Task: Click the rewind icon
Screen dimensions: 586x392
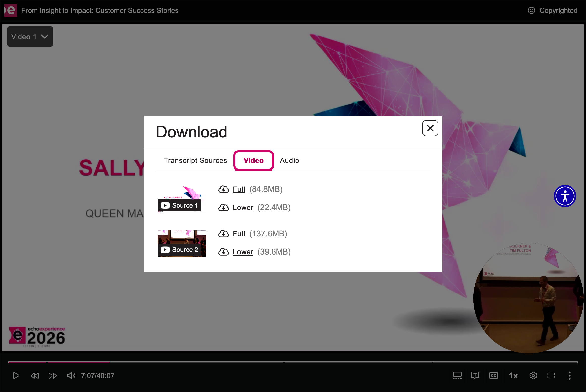Action: click(x=35, y=376)
